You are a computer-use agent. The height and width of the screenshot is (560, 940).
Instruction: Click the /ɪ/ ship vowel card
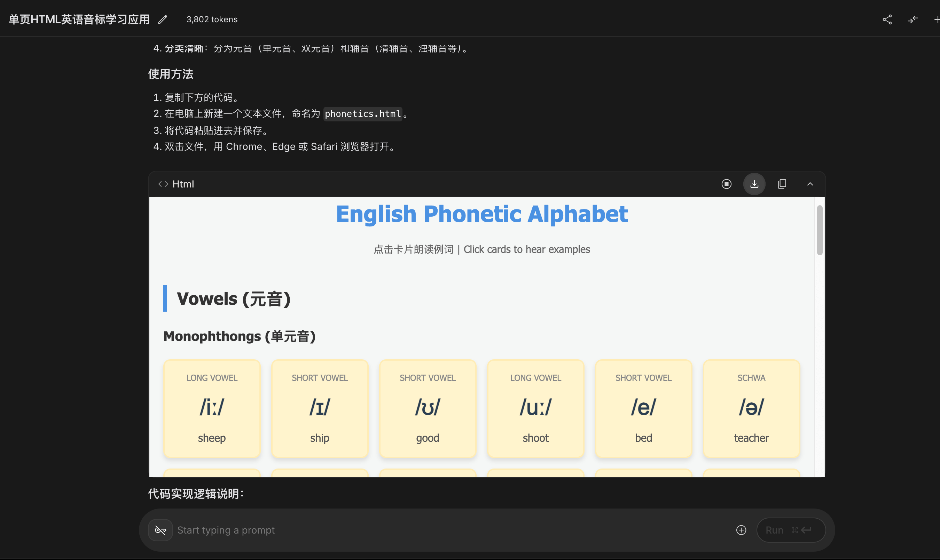320,409
